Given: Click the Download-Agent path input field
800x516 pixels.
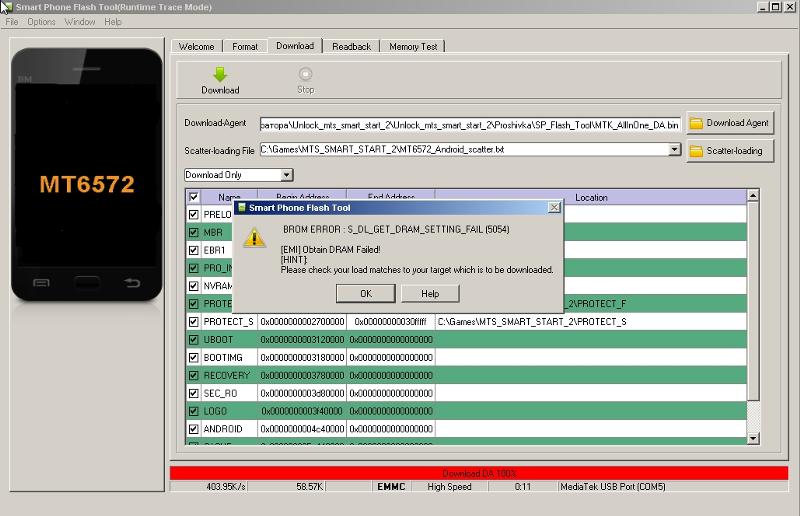Looking at the screenshot, I should [470, 125].
